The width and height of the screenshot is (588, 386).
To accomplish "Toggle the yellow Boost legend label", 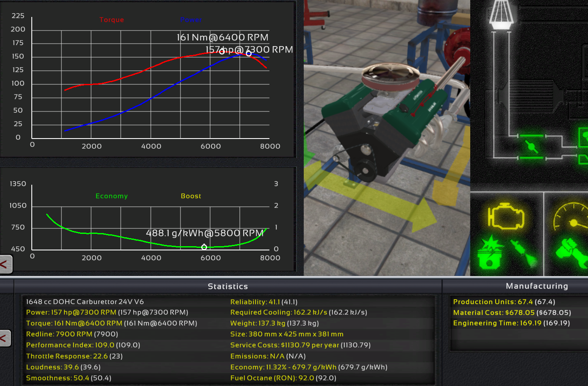I will 191,196.
